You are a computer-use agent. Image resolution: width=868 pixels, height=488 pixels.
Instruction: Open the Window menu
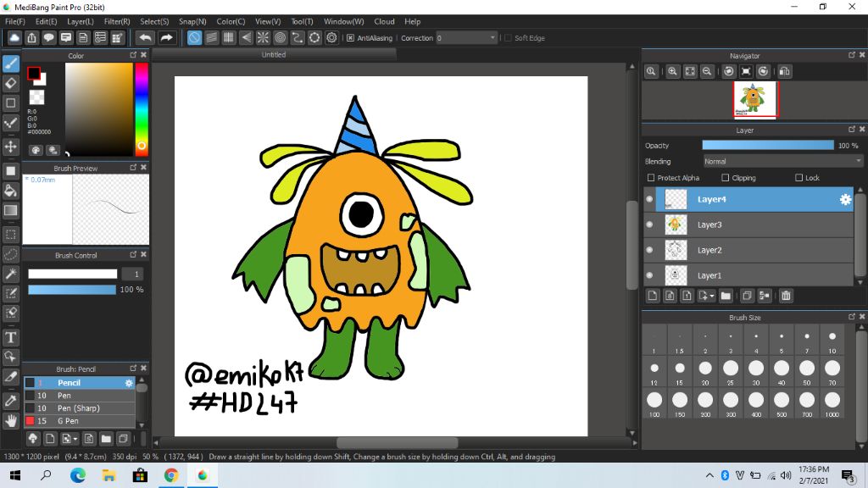(344, 21)
